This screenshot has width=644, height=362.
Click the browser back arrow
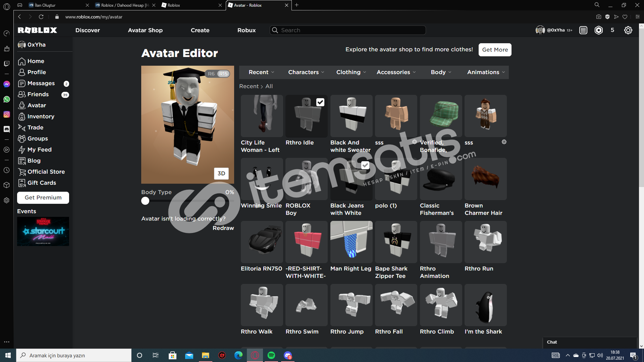coord(19,17)
